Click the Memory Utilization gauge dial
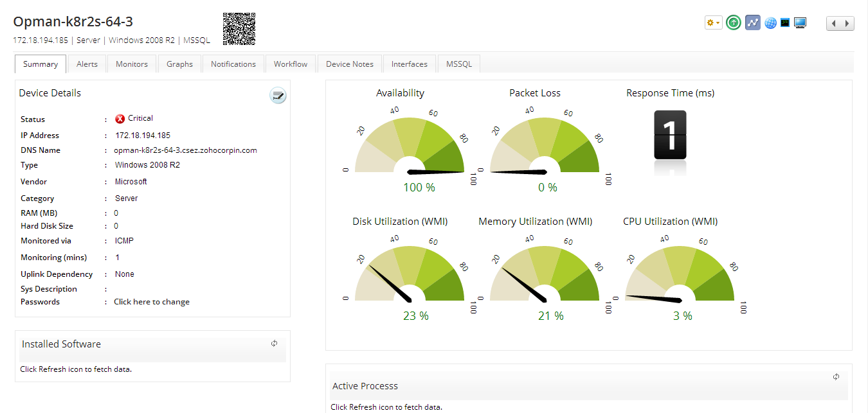 pos(545,274)
